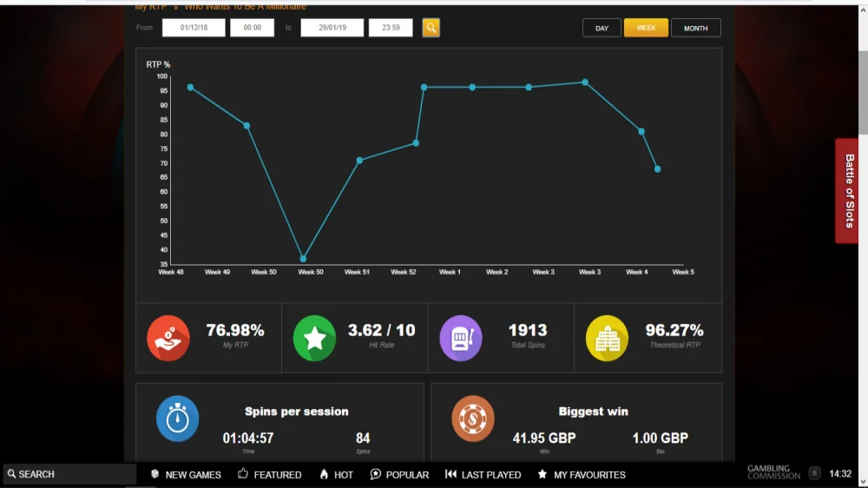Open the POPULAR games menu item
Image resolution: width=868 pixels, height=488 pixels.
click(399, 475)
